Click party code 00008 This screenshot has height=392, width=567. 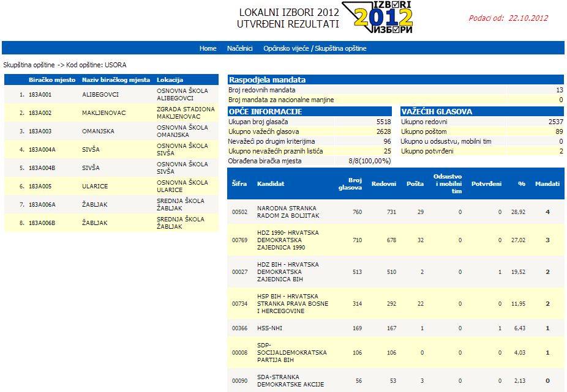[x=240, y=353]
